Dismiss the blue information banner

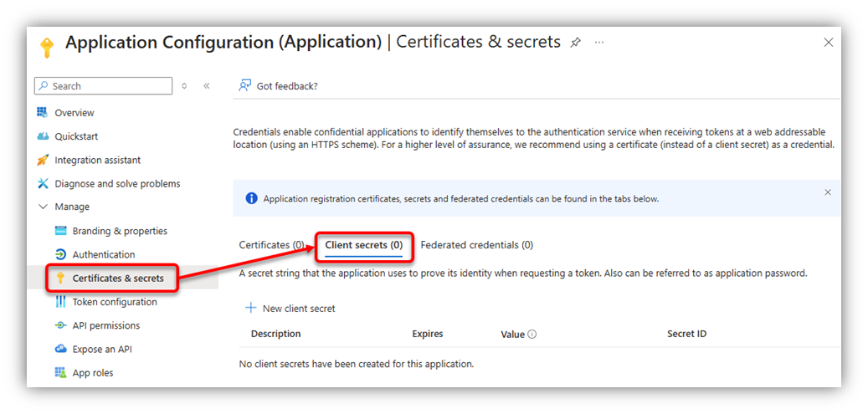(828, 192)
